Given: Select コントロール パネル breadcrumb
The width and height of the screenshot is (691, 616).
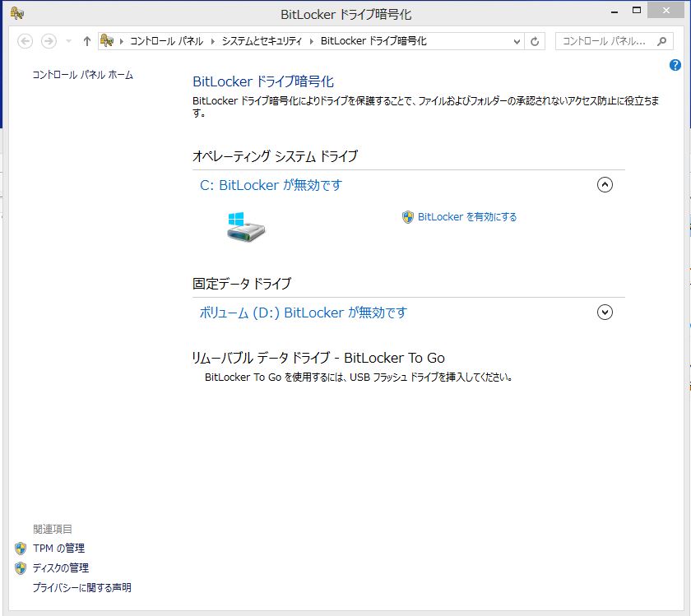Looking at the screenshot, I should (x=166, y=41).
